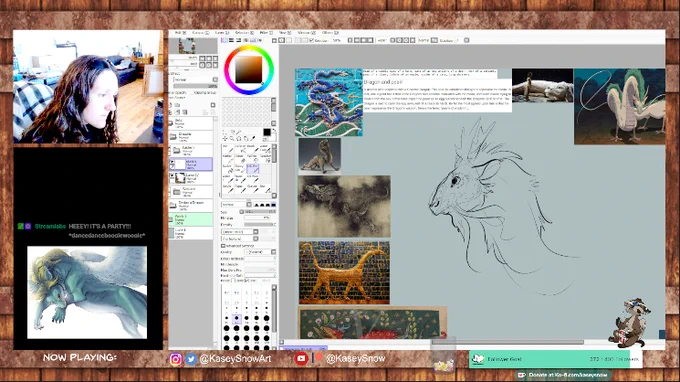
Task: Toggle the scratchpad panel icon
Action: pos(260,40)
